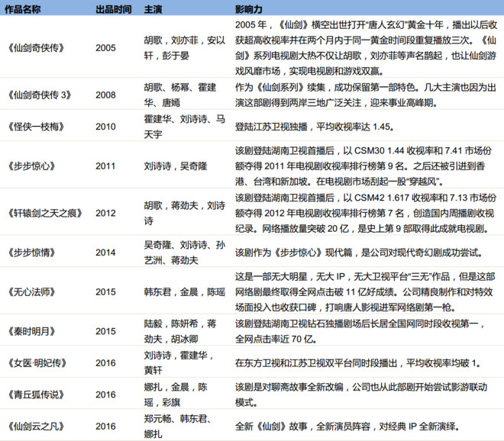The width and height of the screenshot is (504, 441).
Task: Select the 《步步惊心》 title cell
Action: (31, 166)
